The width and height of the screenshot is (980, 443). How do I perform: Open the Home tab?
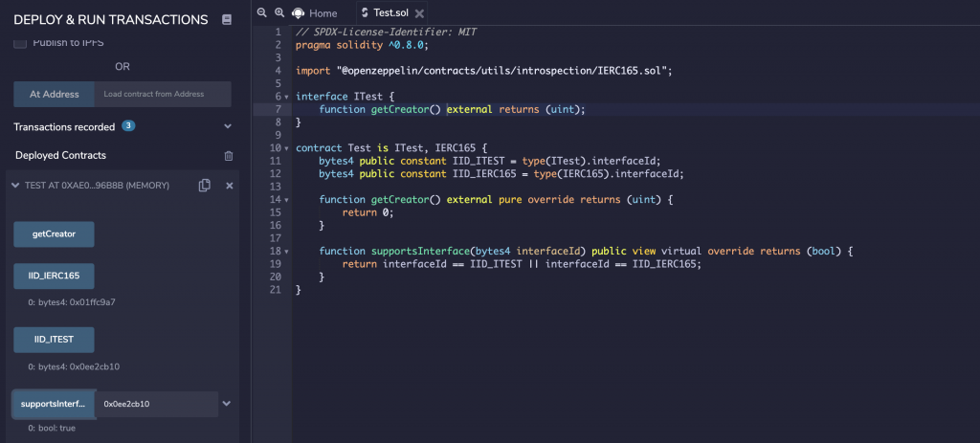tap(315, 13)
